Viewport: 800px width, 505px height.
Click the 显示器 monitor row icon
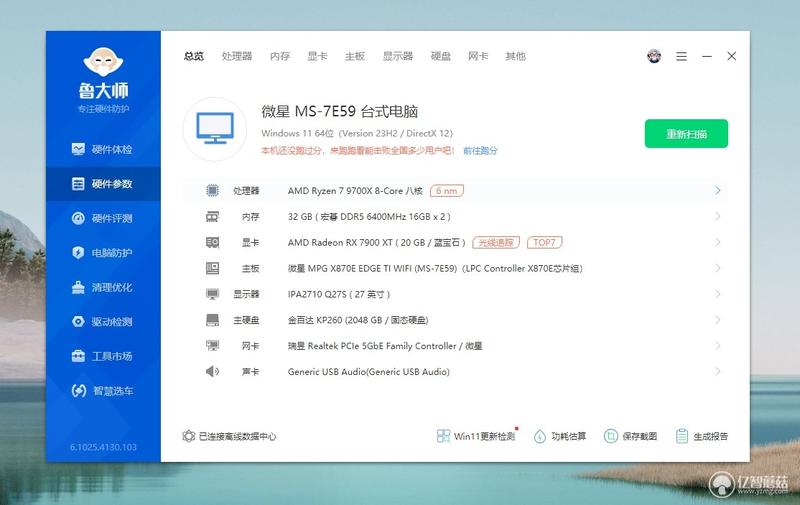click(x=212, y=294)
